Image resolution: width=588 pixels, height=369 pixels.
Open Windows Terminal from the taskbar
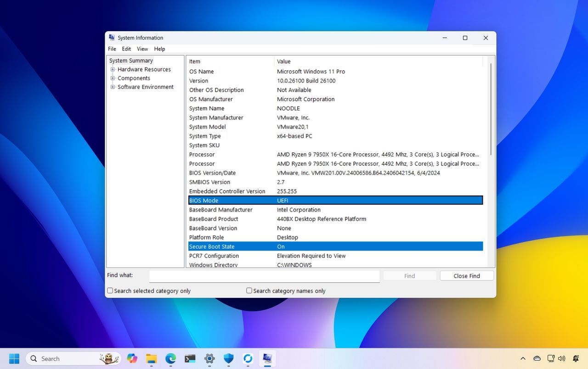190,358
